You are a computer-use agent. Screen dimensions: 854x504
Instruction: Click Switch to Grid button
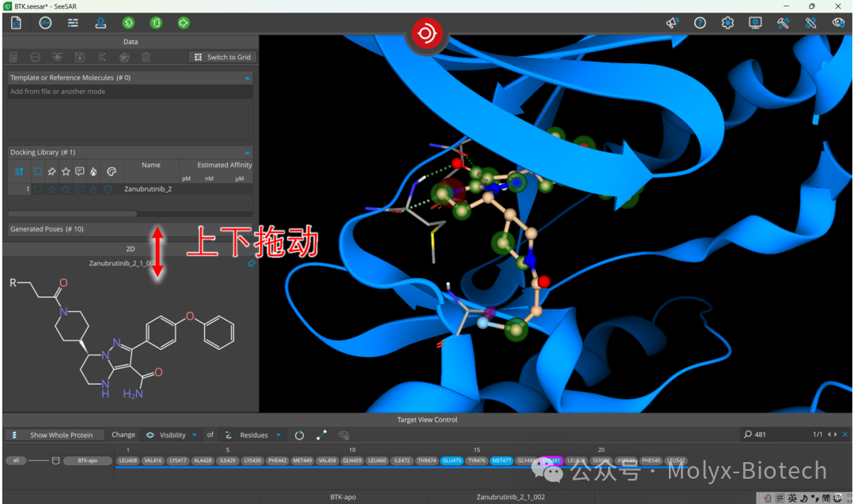point(223,57)
